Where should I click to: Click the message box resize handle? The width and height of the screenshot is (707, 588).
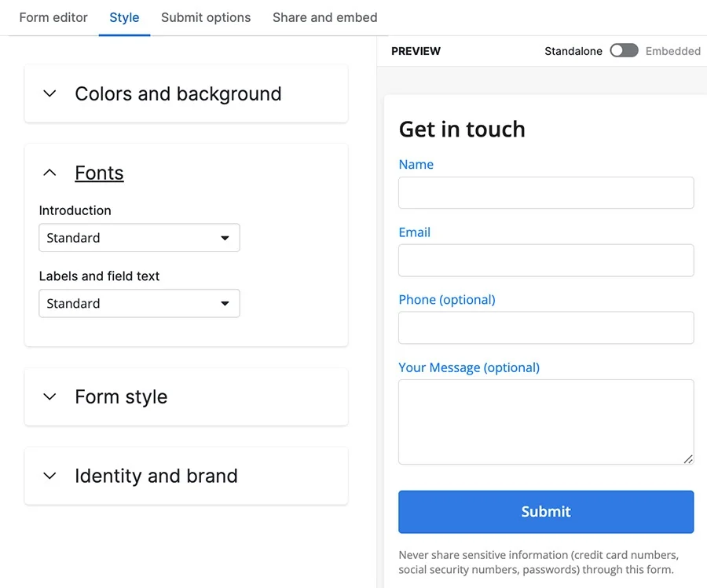687,459
